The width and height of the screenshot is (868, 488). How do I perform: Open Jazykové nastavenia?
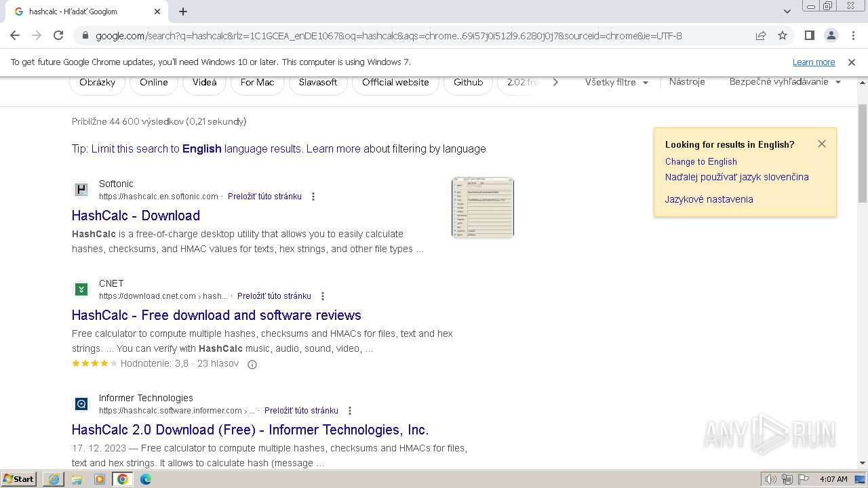(709, 199)
